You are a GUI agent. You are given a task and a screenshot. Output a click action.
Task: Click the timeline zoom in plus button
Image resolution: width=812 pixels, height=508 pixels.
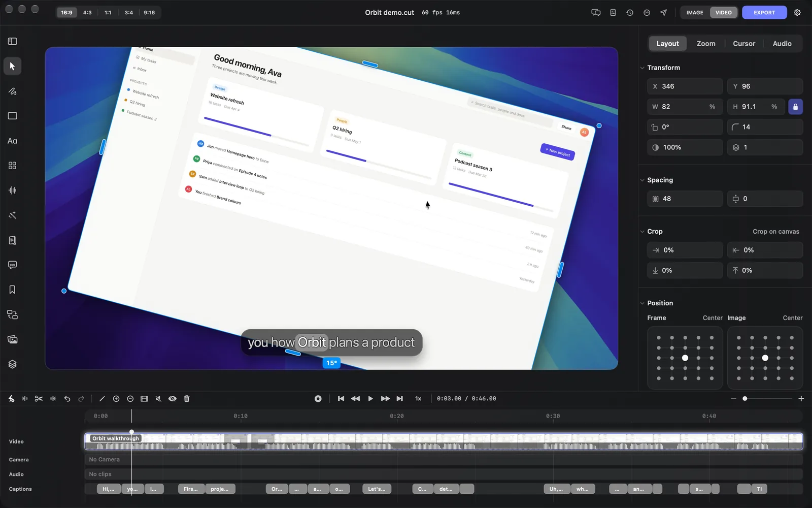tap(801, 399)
